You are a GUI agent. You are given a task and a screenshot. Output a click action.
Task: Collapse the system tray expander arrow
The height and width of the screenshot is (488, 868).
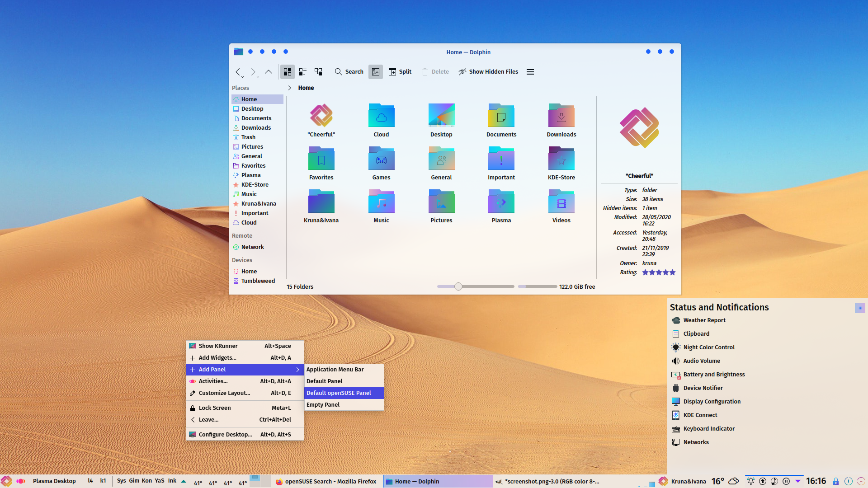(798, 481)
